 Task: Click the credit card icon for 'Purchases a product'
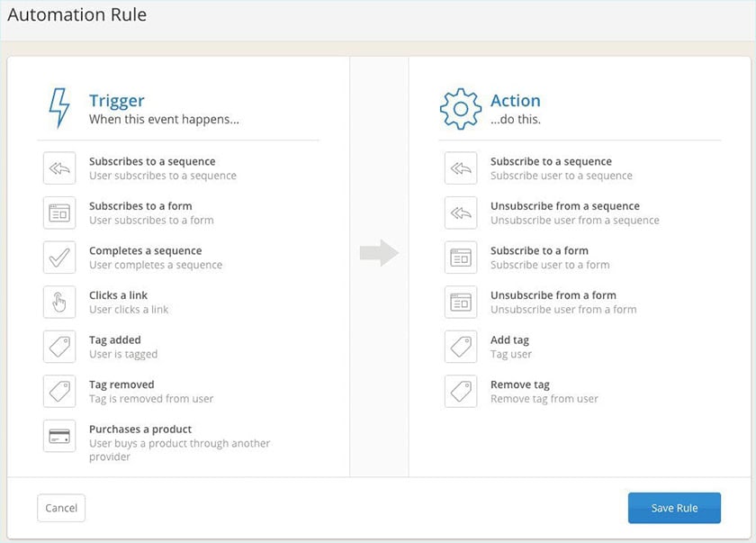click(x=59, y=436)
